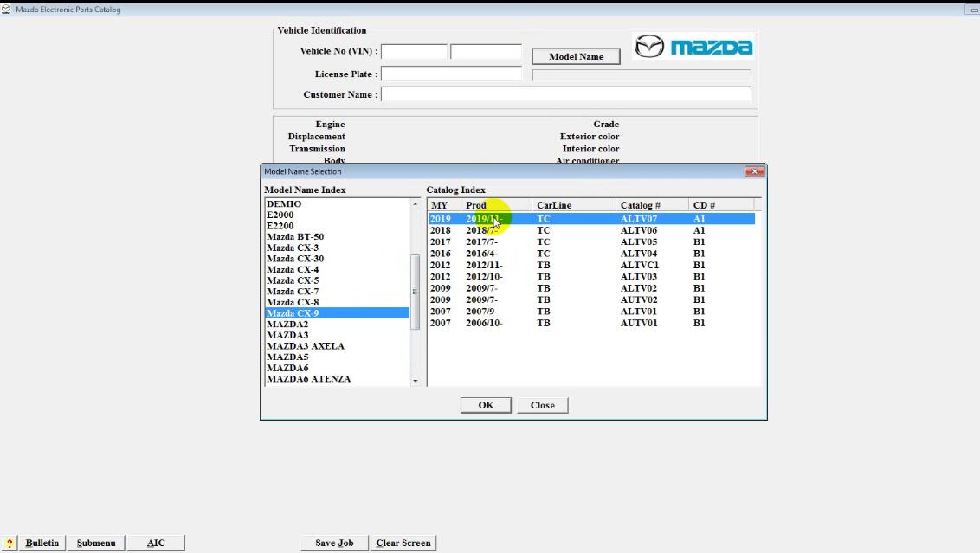Screen dimensions: 980x553
Task: Click the Clear Screen button
Action: pyautogui.click(x=403, y=543)
